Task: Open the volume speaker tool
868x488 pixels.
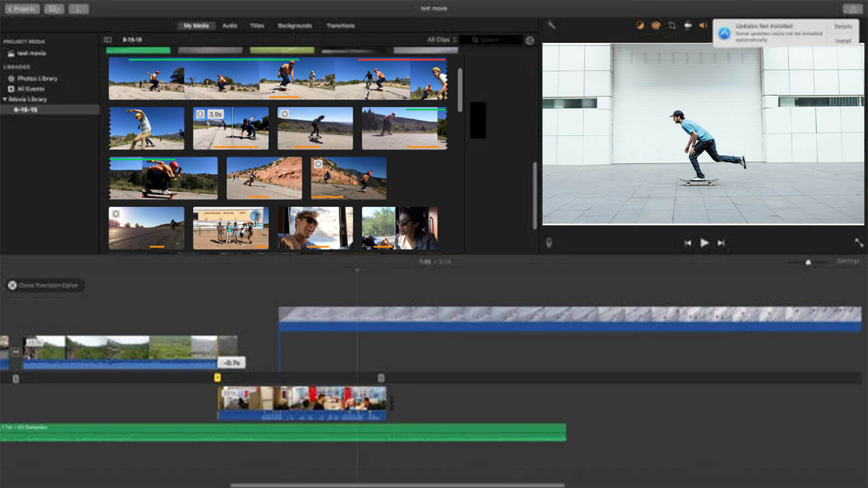Action: (703, 25)
